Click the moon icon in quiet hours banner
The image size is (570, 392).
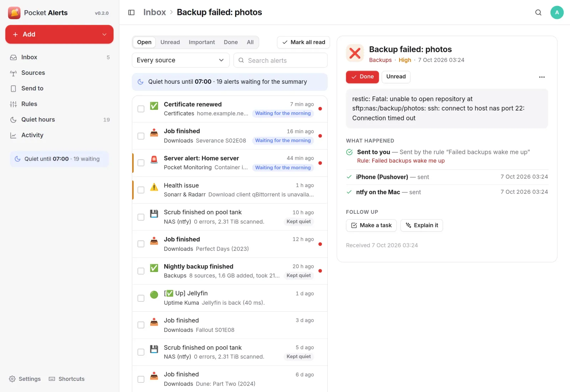(141, 82)
